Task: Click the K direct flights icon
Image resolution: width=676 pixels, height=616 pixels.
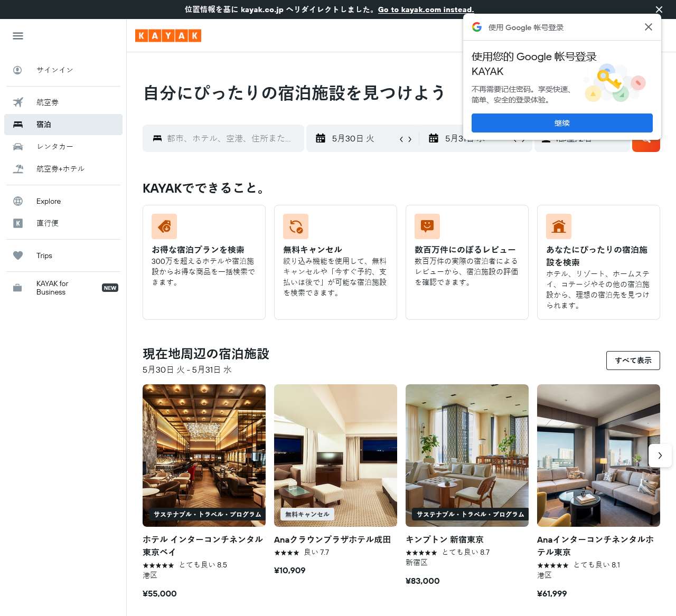Action: tap(18, 223)
